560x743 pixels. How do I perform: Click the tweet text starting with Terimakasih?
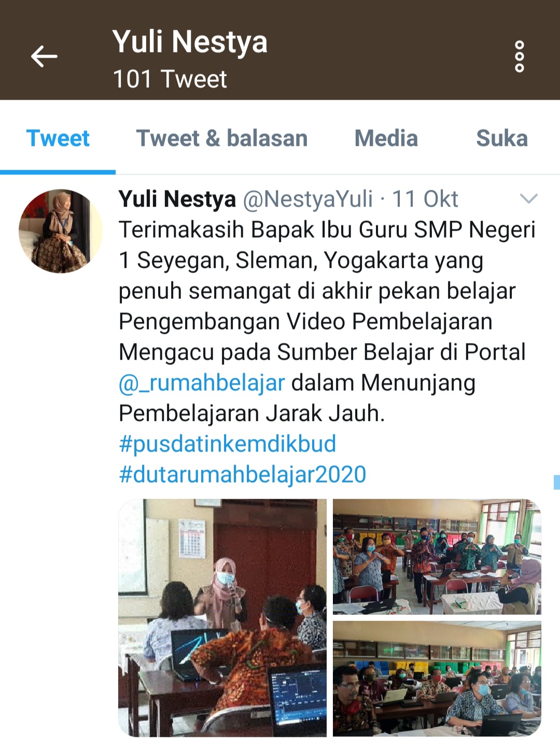point(327,322)
